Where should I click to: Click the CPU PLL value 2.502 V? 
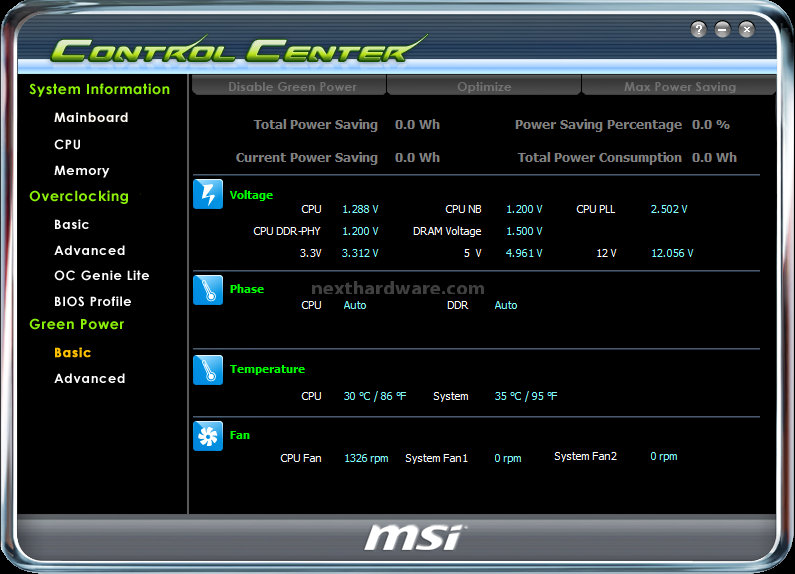tap(669, 209)
